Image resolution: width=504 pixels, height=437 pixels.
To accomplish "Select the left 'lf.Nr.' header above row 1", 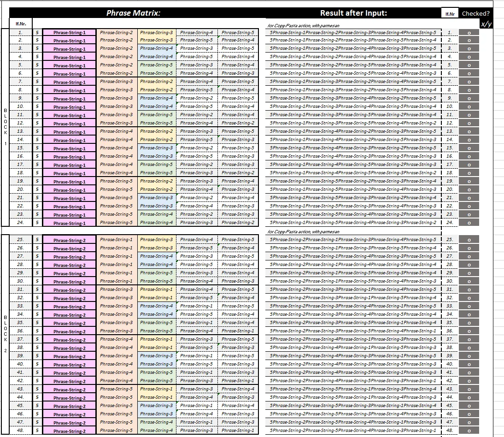I will coord(21,24).
